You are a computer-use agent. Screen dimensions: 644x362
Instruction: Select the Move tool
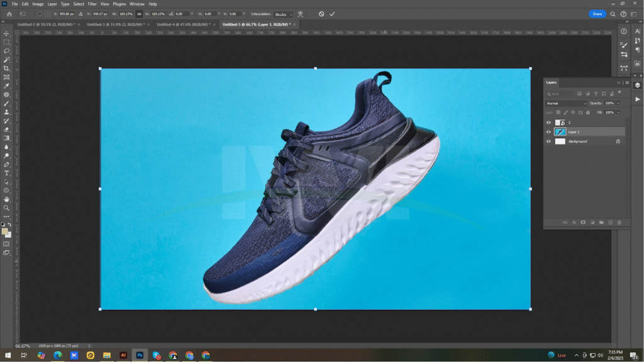pyautogui.click(x=6, y=34)
